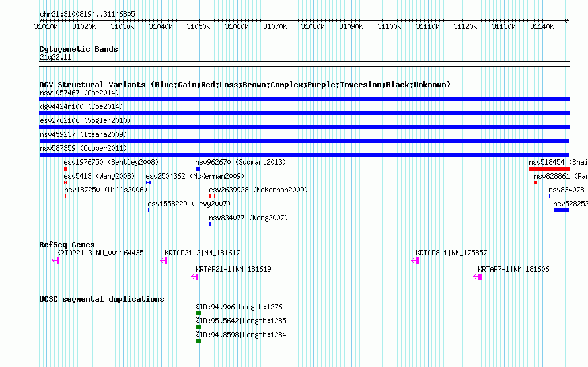Select the red nsv828861 variant marker
The image size is (588, 367).
point(536,183)
